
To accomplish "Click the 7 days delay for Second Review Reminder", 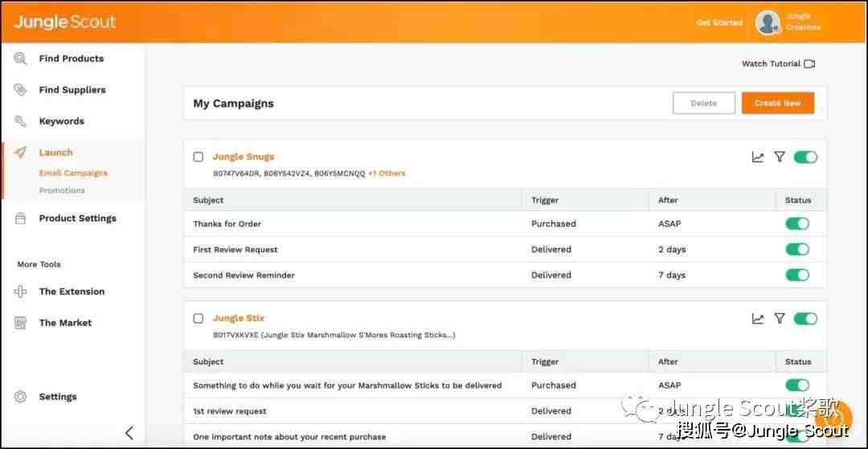I will [672, 275].
